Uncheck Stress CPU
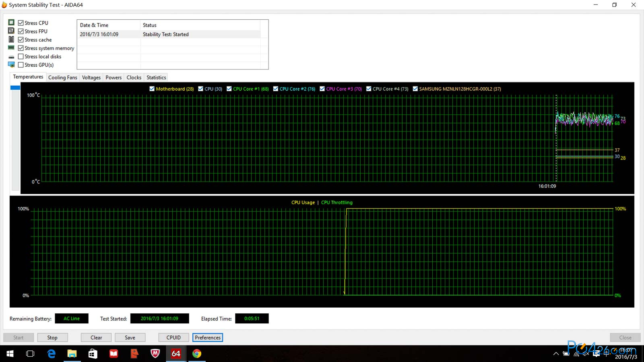This screenshot has height=362, width=644. coord(21,23)
